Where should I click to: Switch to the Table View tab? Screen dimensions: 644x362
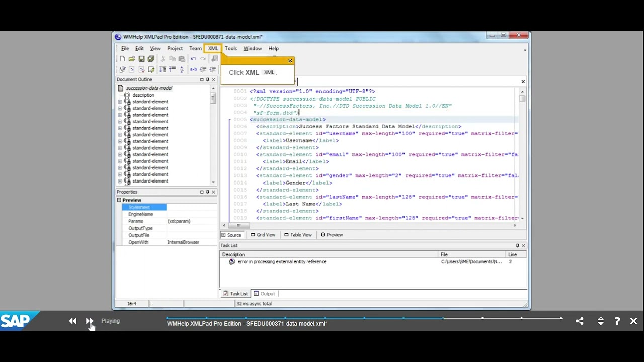point(298,235)
